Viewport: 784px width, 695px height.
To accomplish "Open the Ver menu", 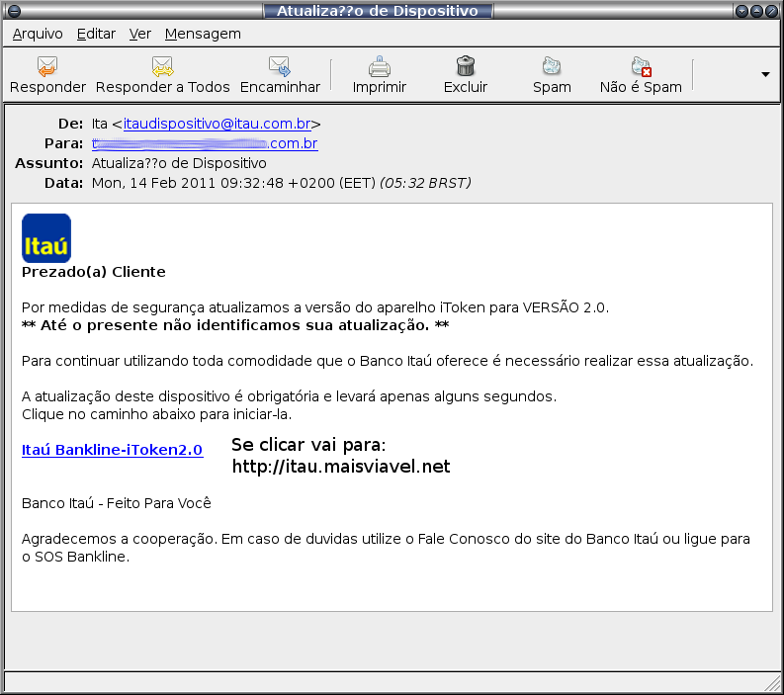I will point(140,34).
